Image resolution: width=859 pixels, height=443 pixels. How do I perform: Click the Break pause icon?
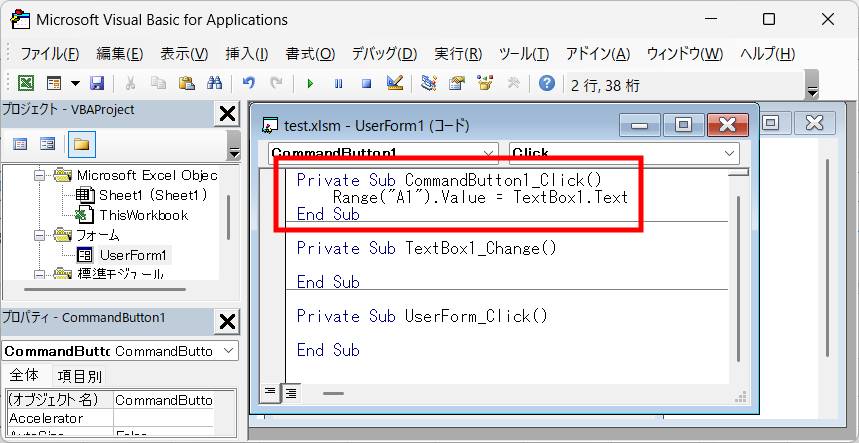pyautogui.click(x=339, y=84)
